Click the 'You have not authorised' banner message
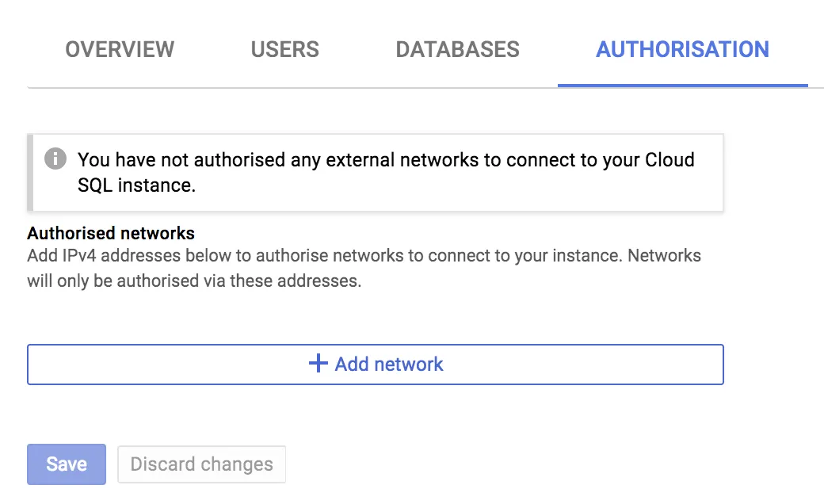This screenshot has width=824, height=504. click(x=386, y=160)
